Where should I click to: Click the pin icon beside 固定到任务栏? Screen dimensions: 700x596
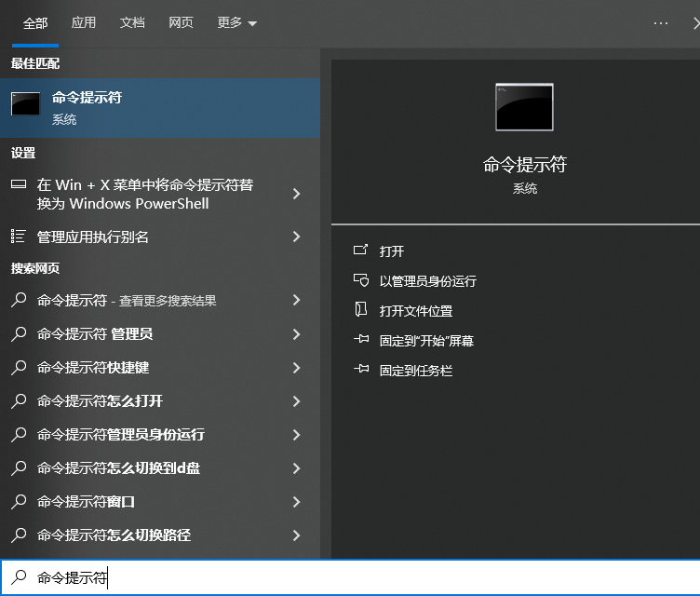pyautogui.click(x=361, y=369)
